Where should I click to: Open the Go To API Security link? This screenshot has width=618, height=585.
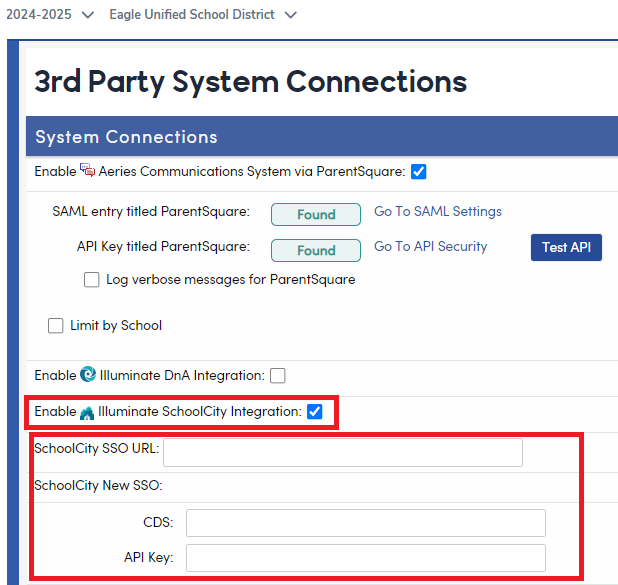coord(430,246)
